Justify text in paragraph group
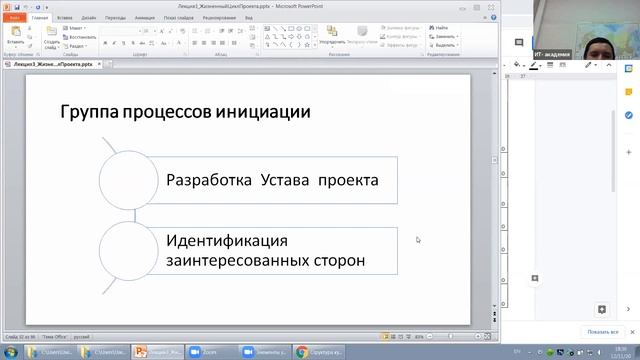 (x=222, y=43)
